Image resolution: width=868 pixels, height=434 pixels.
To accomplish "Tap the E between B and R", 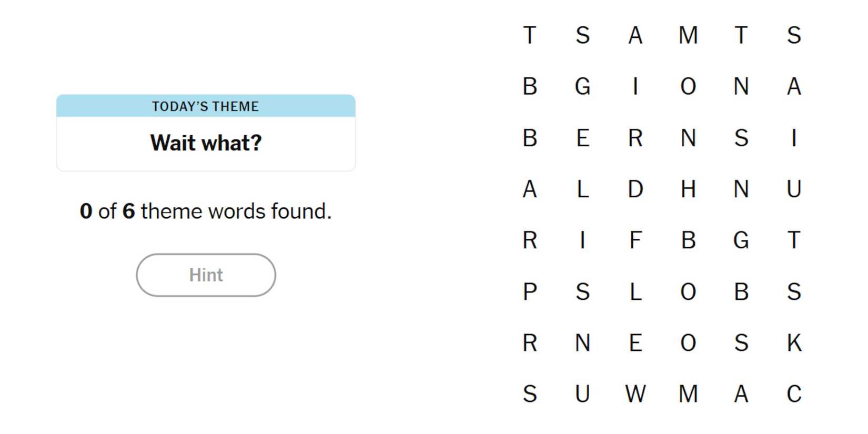I will (x=582, y=138).
